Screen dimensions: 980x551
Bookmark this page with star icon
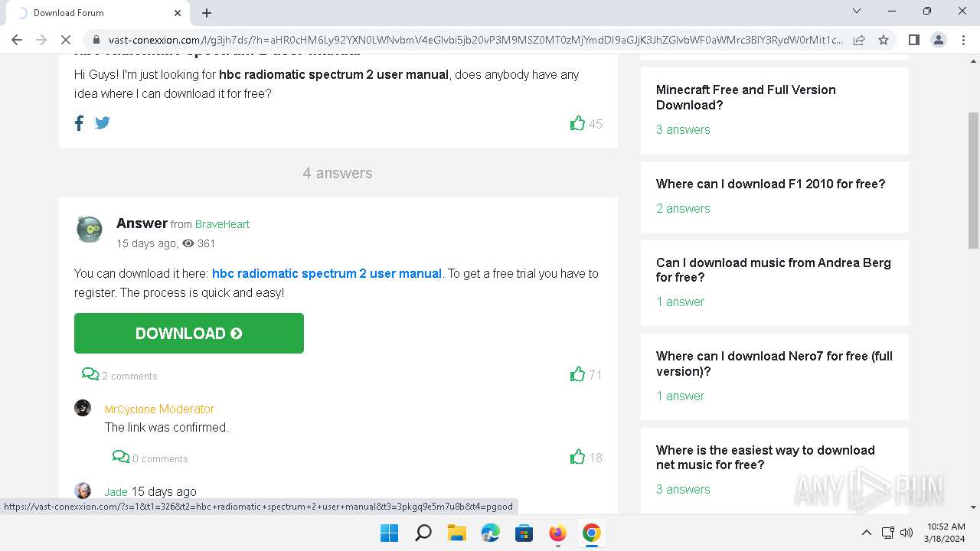pyautogui.click(x=884, y=40)
